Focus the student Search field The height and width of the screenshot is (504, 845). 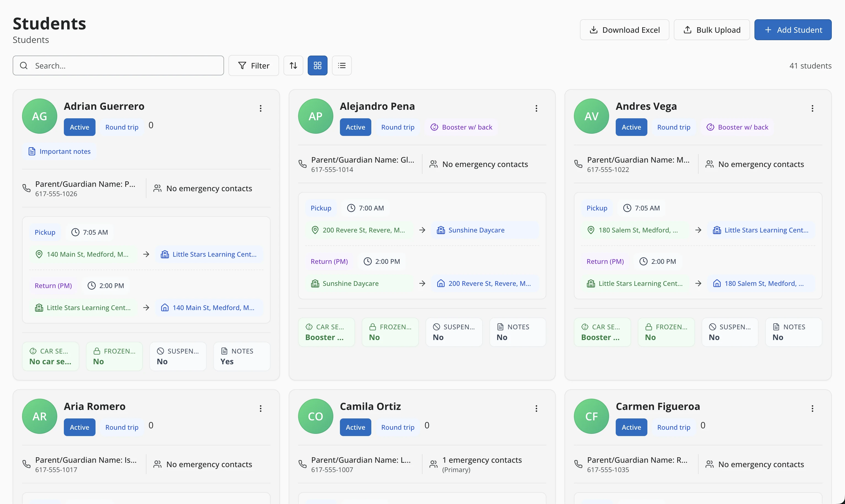(x=118, y=65)
